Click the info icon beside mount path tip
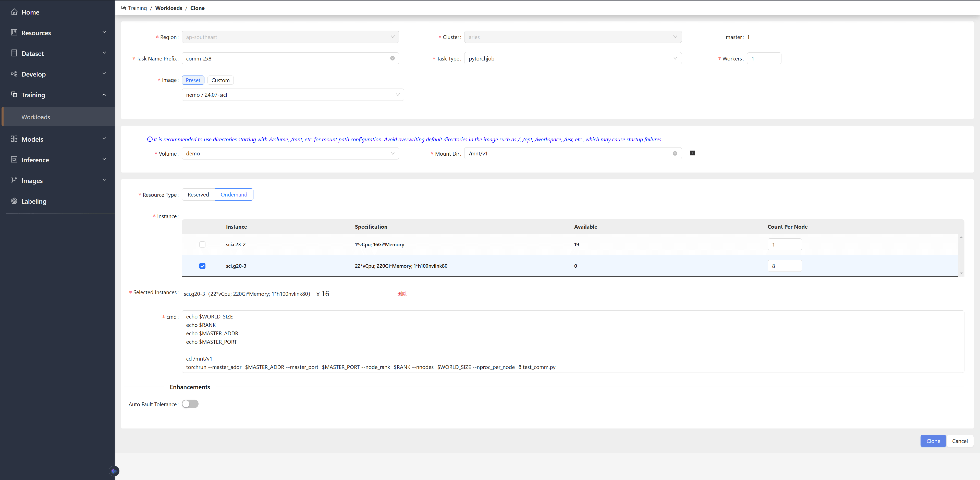The image size is (980, 480). pos(150,139)
